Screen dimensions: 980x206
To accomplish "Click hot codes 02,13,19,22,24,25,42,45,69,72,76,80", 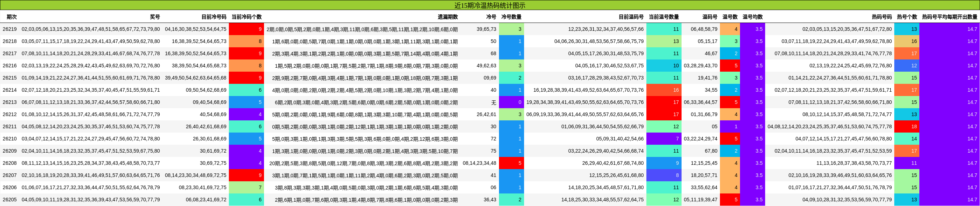I will [851, 66].
